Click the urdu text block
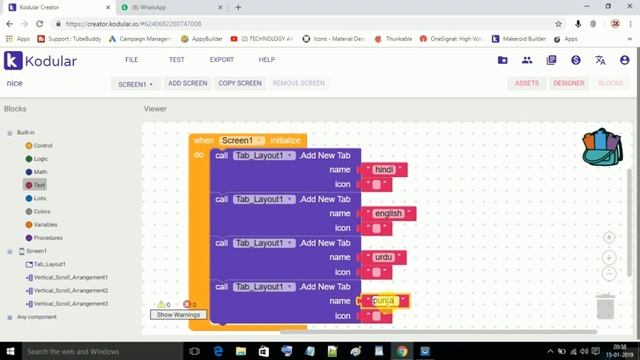 click(384, 258)
